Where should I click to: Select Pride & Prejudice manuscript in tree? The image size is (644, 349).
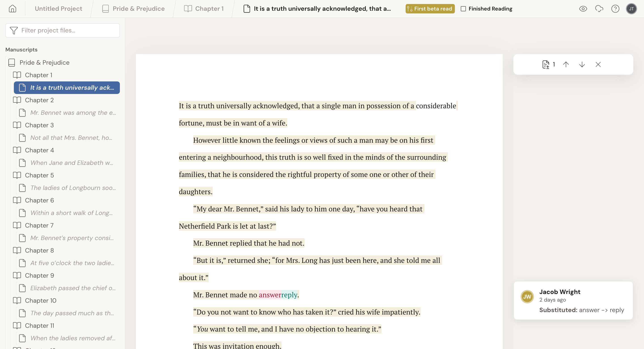(44, 63)
